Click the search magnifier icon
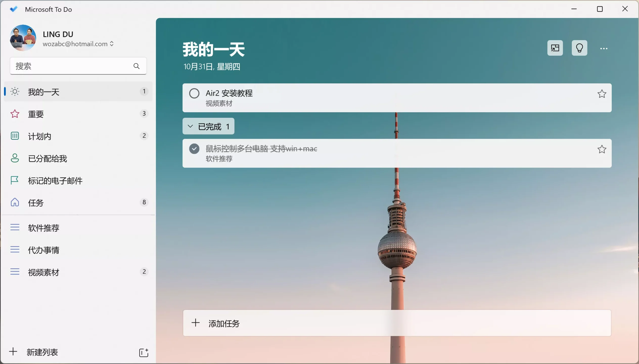 pos(136,66)
